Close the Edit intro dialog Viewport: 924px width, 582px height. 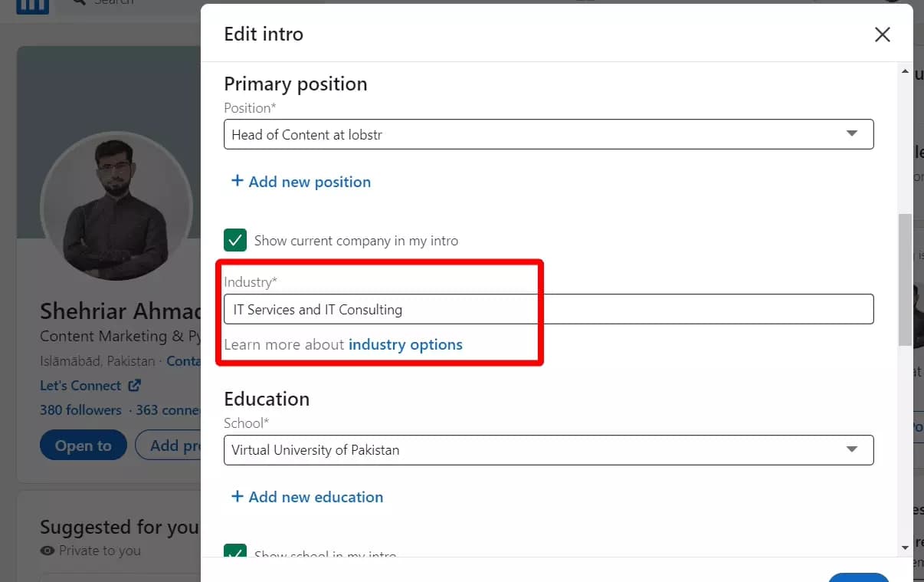point(883,35)
